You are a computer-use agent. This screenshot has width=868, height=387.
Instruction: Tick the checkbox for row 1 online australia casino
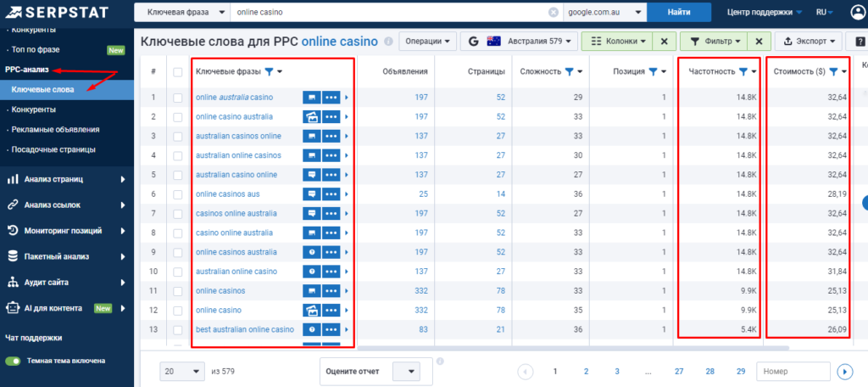178,98
